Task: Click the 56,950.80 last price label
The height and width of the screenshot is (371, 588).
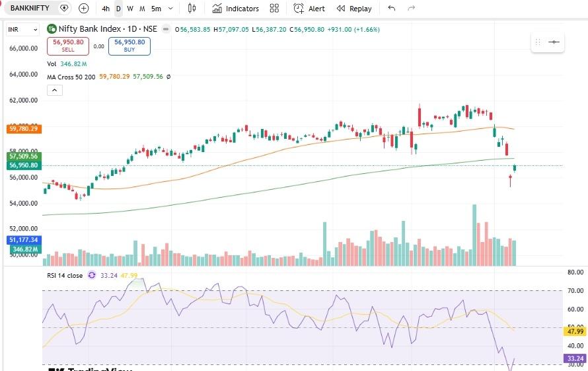Action: click(x=24, y=165)
